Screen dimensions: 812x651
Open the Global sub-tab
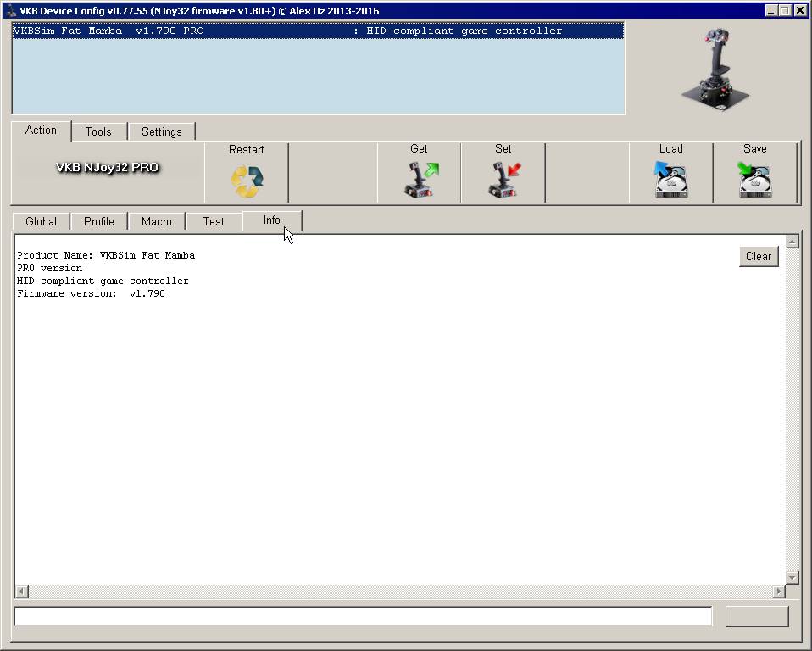coord(41,221)
